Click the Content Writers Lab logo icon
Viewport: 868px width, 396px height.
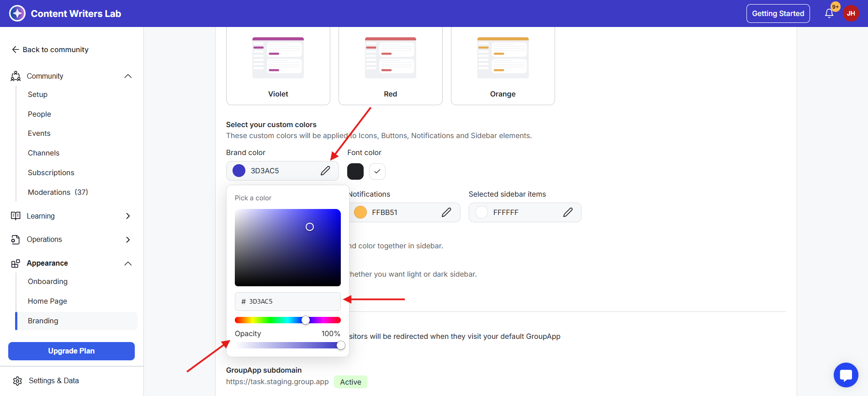pos(17,13)
